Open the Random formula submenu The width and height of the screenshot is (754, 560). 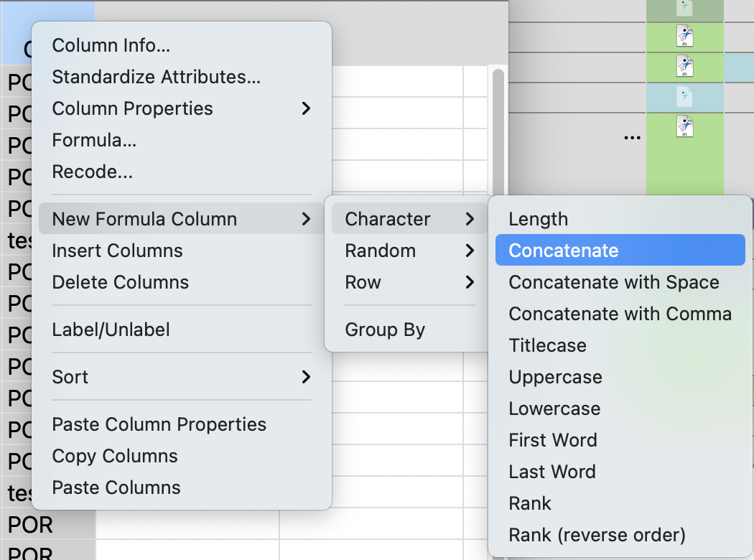[409, 251]
